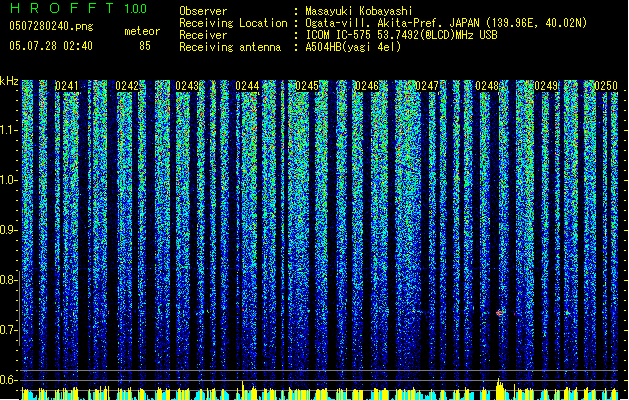Click the 0241 time marker
The height and width of the screenshot is (400, 629).
coord(67,86)
